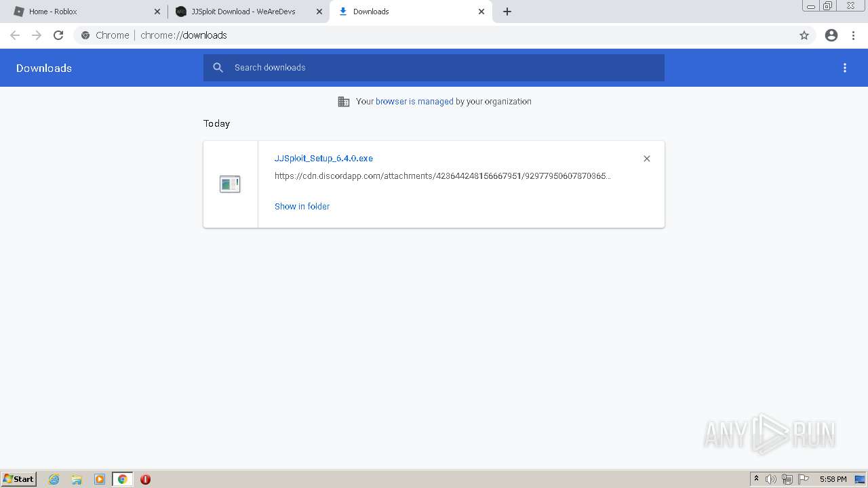This screenshot has height=488, width=868.
Task: Close the Downloads tab
Action: [x=481, y=12]
